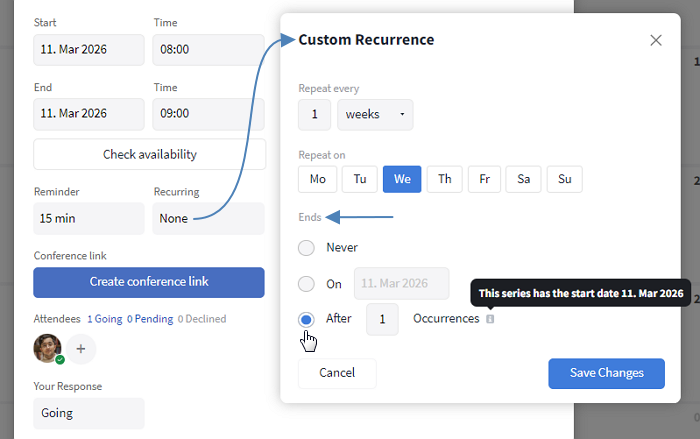Open the 15 min Reminder dropdown
This screenshot has width=700, height=439.
[88, 218]
